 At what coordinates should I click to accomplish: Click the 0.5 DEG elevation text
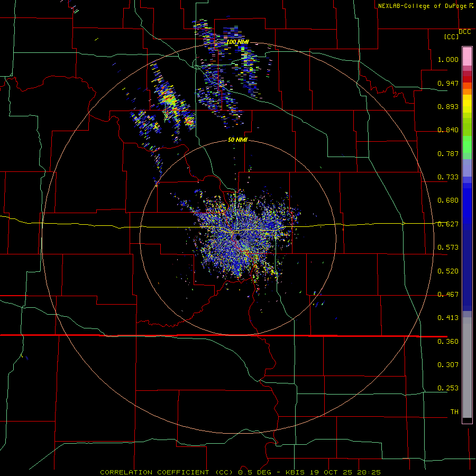coord(254,472)
